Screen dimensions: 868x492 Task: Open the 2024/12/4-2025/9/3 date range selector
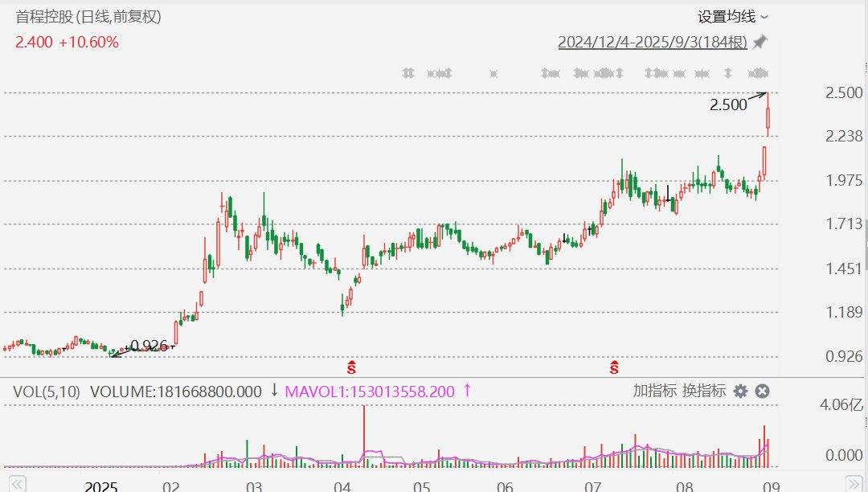click(653, 42)
